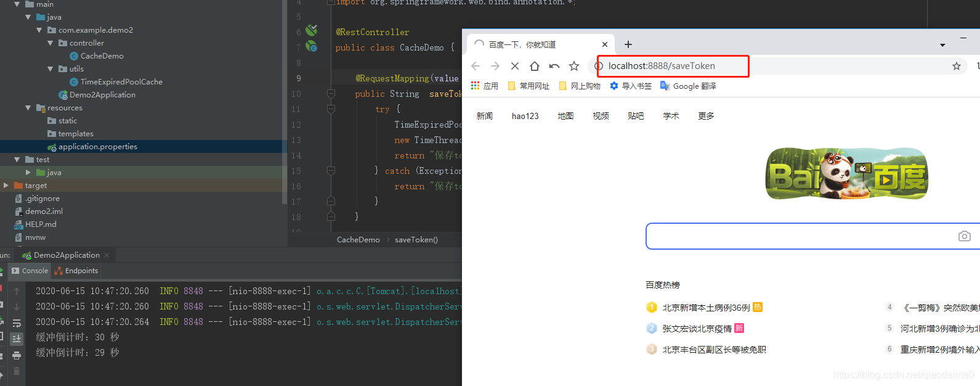Viewport: 980px width, 386px height.
Task: Collapse the main java folder arrow
Action: [28, 17]
